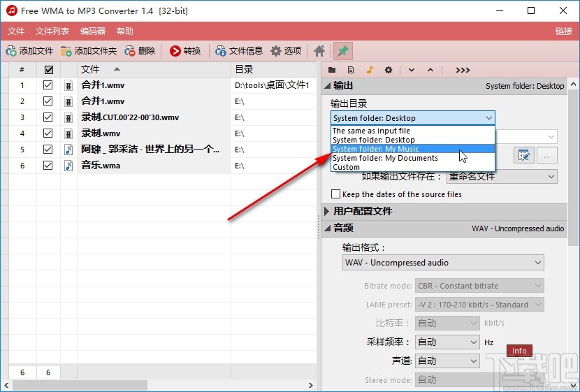Image resolution: width=580 pixels, height=392 pixels.
Task: Click the >>> icon in panel toolbar
Action: point(463,70)
